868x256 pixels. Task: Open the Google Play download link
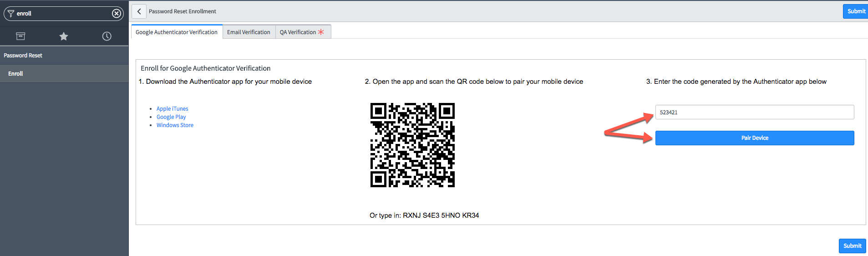(x=171, y=117)
